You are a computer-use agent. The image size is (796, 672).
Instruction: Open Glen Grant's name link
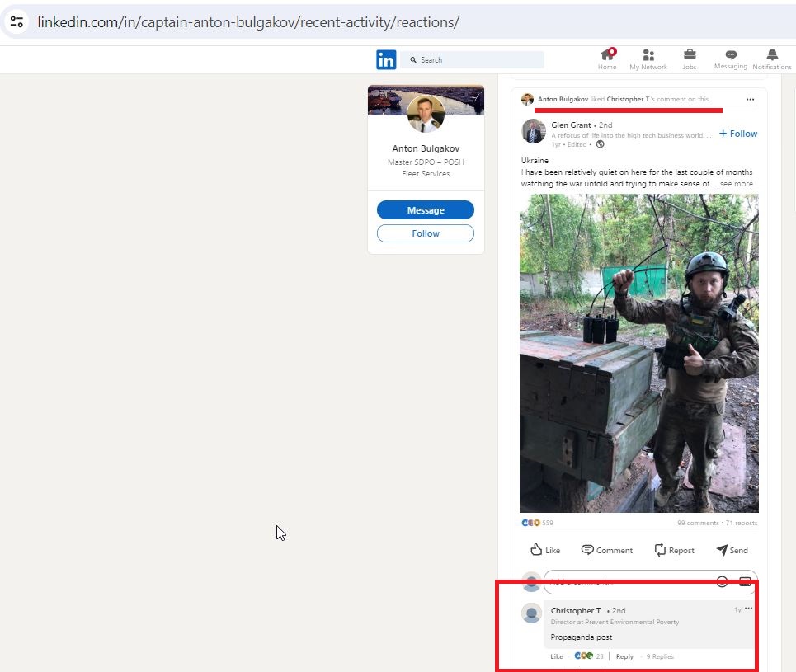pyautogui.click(x=571, y=125)
